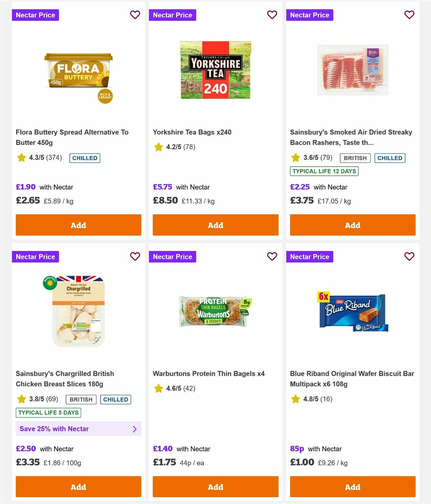This screenshot has height=504, width=431.
Task: Add Yorkshire Tea Bags x240 to basket
Action: [x=215, y=225]
